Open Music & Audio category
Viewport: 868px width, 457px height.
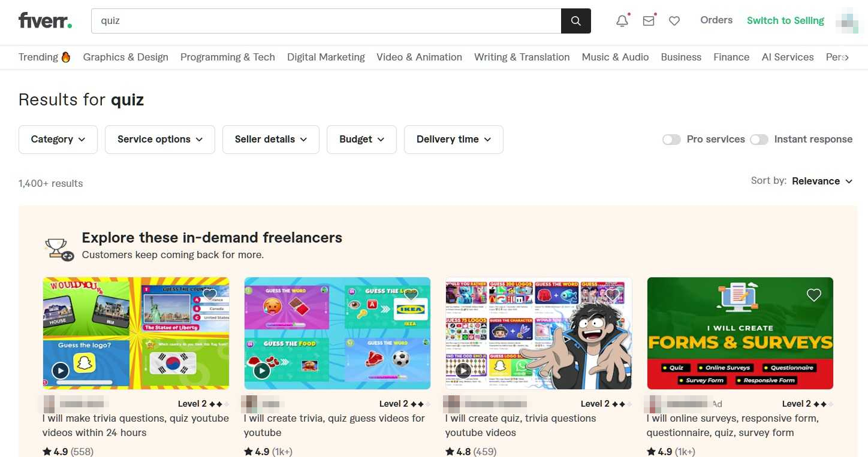point(616,57)
